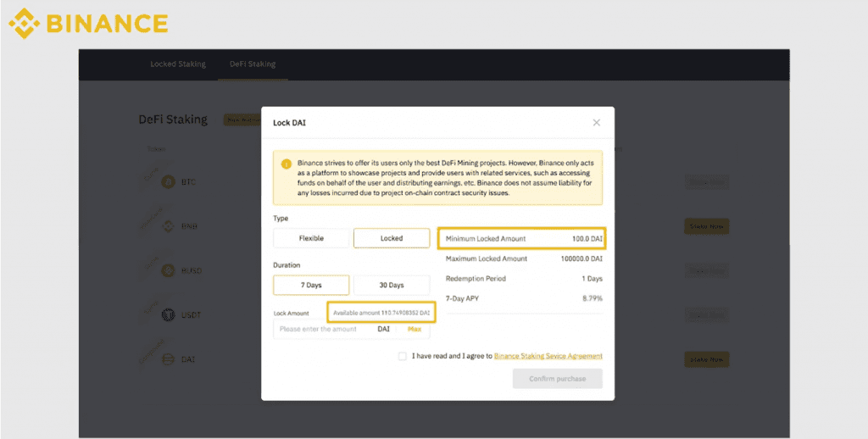This screenshot has width=868, height=439.
Task: Click Stake Now for BTC
Action: pyautogui.click(x=706, y=181)
